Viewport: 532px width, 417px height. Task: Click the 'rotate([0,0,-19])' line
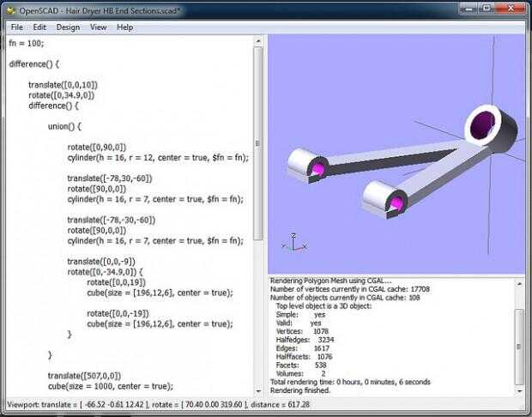118,313
